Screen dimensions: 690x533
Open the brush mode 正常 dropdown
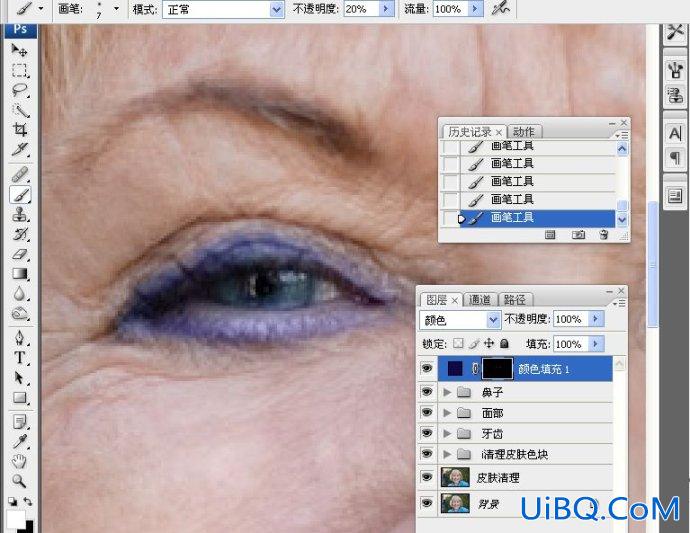[x=276, y=9]
